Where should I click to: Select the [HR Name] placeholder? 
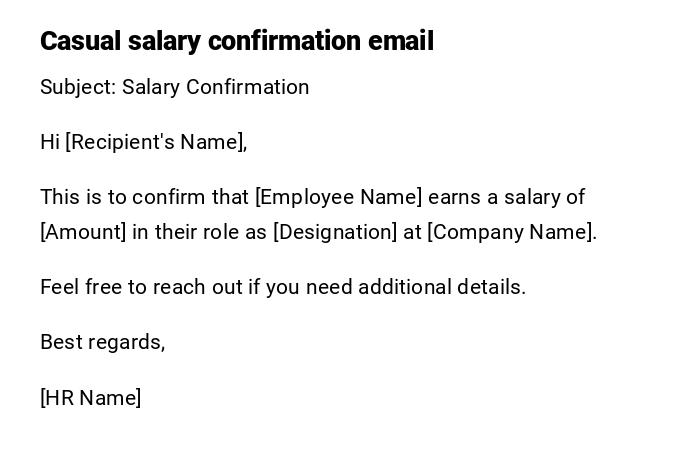90,398
